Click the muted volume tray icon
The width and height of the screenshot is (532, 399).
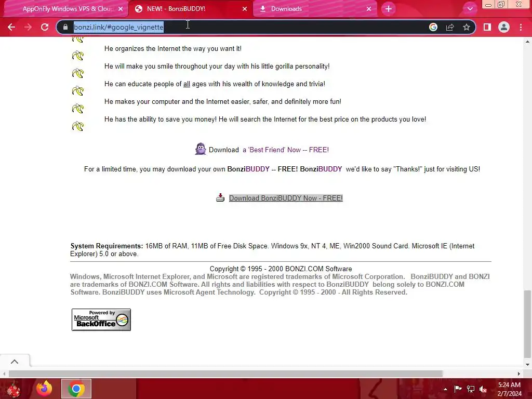[x=483, y=389]
